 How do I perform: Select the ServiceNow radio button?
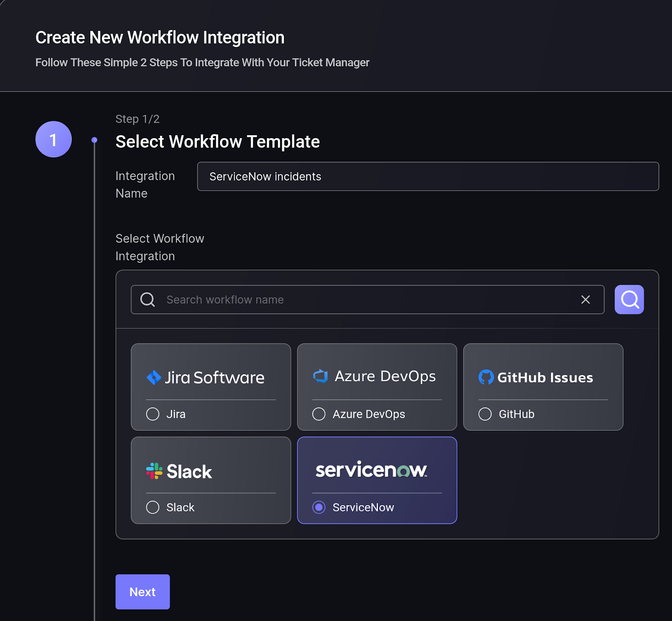click(319, 507)
